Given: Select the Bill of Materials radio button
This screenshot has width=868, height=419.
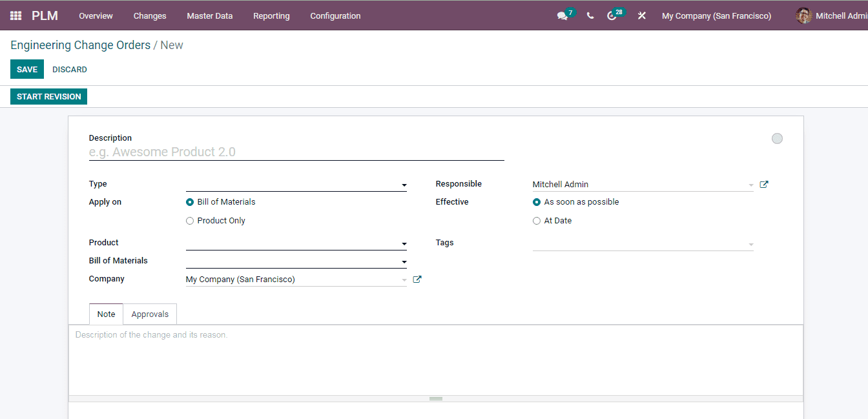Looking at the screenshot, I should 189,201.
